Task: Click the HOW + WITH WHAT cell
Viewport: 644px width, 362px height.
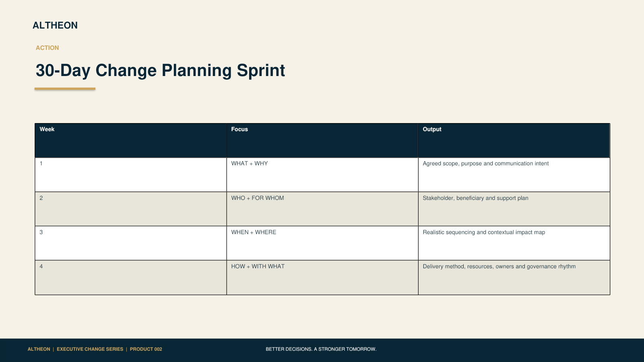Action: coord(322,278)
